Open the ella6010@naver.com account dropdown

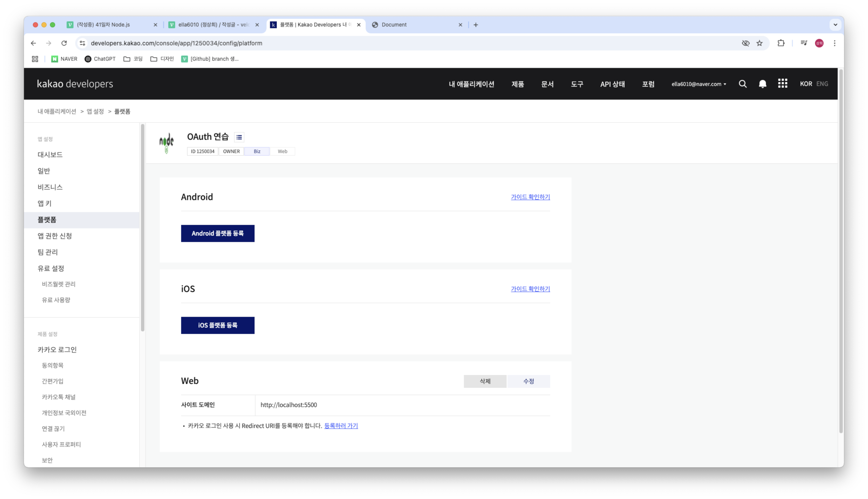coord(699,84)
